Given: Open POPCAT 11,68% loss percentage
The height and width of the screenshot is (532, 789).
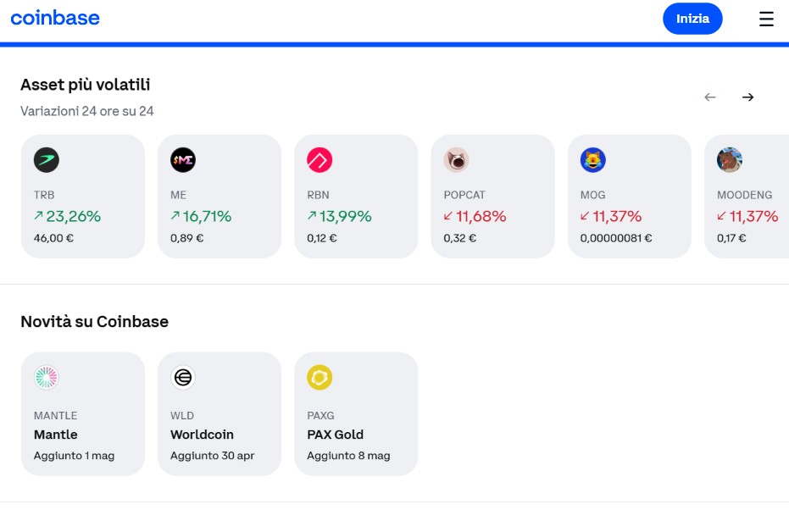Looking at the screenshot, I should click(x=475, y=217).
